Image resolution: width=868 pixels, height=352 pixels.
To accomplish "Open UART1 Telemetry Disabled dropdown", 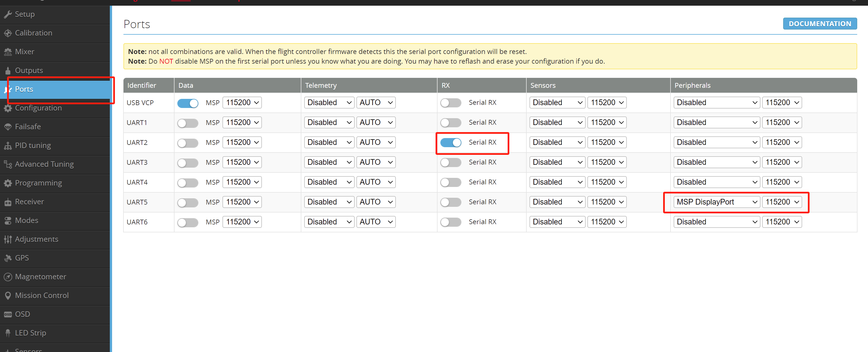I will click(x=329, y=122).
